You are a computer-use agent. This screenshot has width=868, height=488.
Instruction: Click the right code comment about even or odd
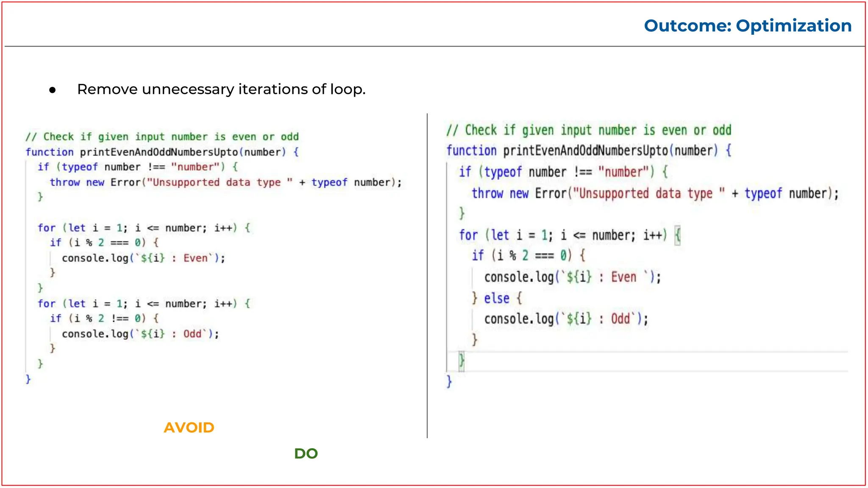pyautogui.click(x=589, y=130)
